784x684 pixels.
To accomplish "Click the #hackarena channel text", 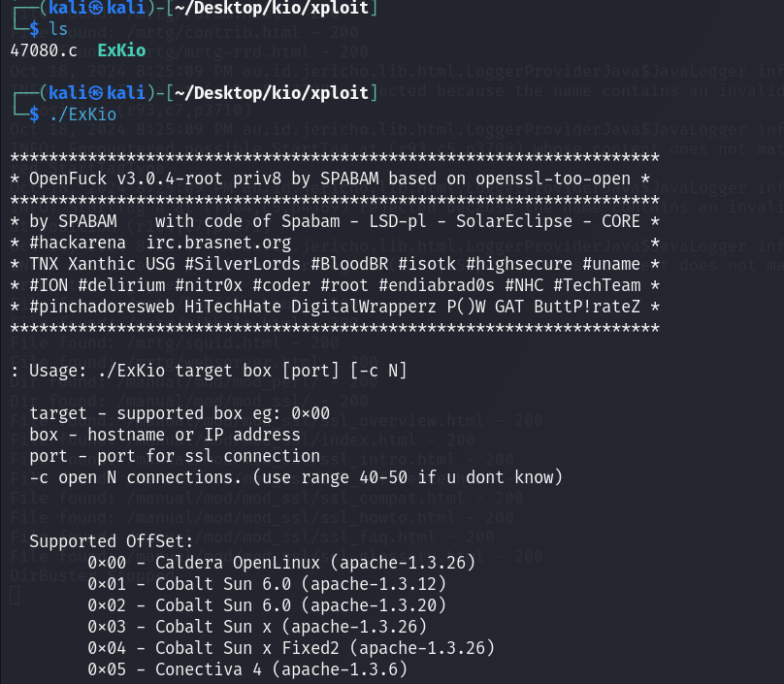I will [x=78, y=243].
